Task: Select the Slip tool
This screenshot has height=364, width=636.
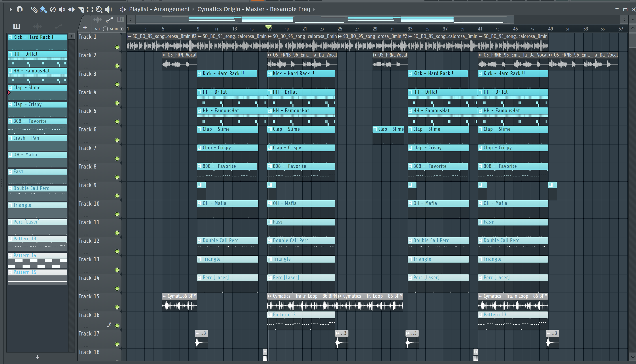Action: pyautogui.click(x=71, y=9)
